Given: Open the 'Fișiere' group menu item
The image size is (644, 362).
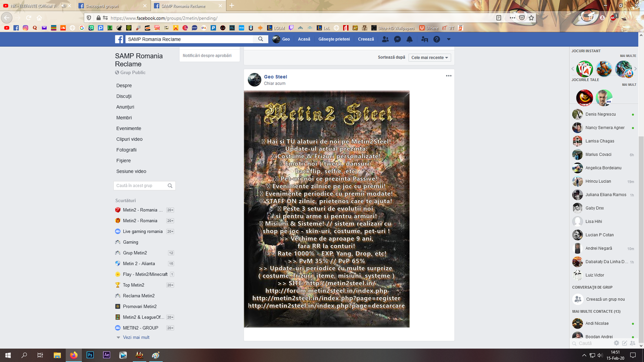Looking at the screenshot, I should pos(124,160).
